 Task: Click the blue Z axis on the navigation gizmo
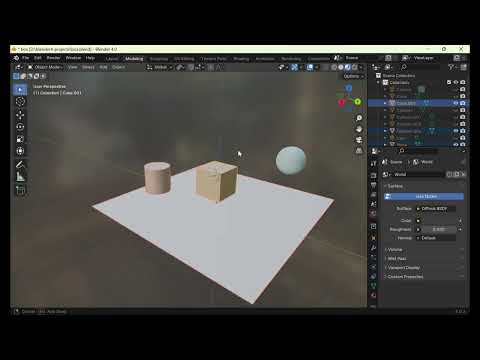(349, 88)
